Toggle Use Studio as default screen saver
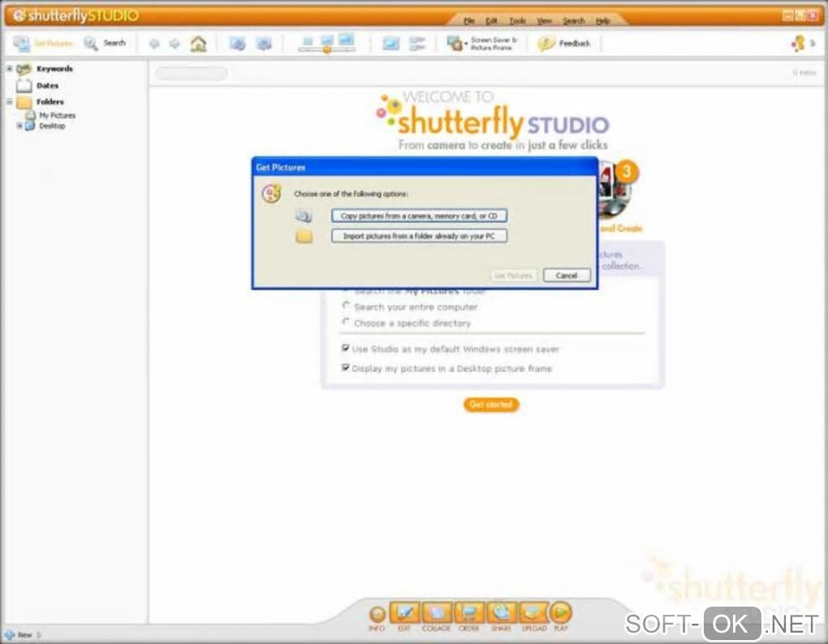828x644 pixels. point(345,348)
